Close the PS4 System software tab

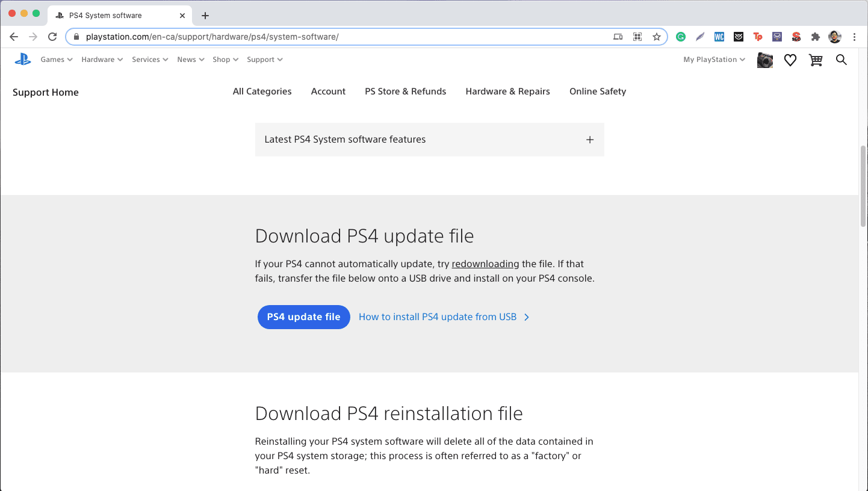[182, 16]
